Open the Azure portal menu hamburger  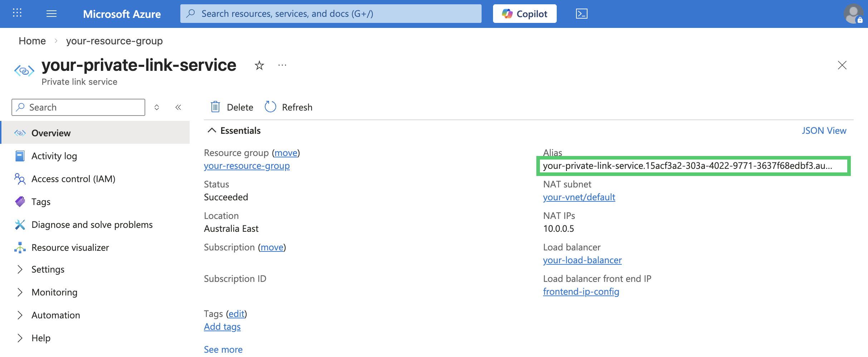tap(51, 14)
